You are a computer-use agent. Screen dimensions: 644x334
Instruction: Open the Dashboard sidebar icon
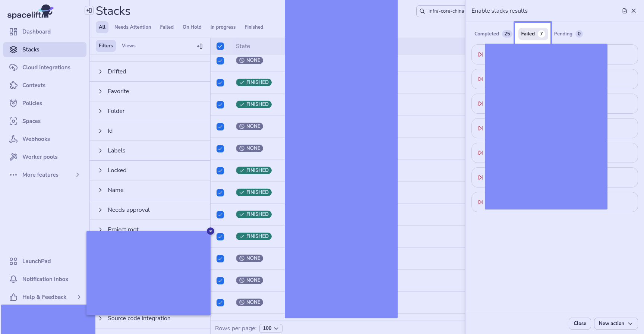click(13, 32)
